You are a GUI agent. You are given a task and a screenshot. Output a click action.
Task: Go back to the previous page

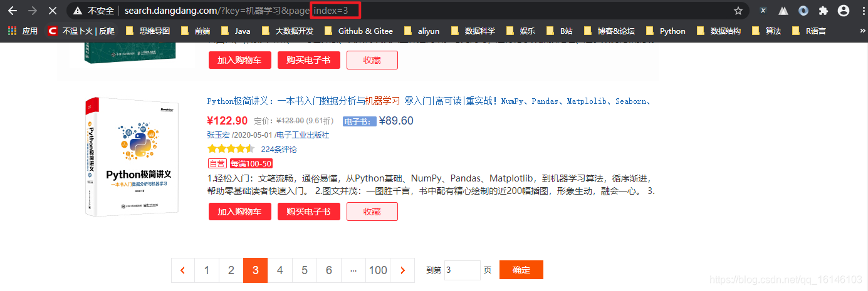point(12,11)
